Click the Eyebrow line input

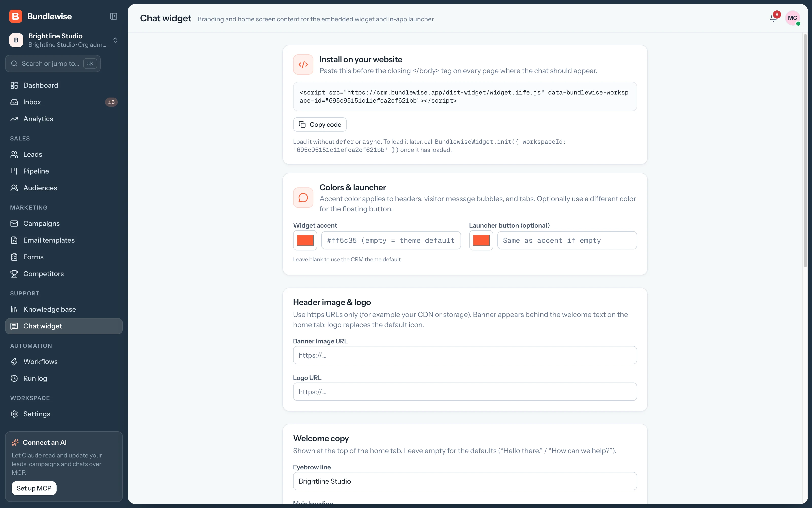[x=465, y=481]
